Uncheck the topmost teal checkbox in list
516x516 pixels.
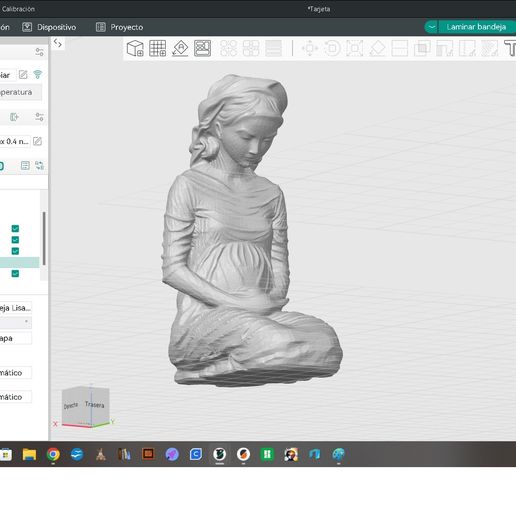tap(15, 229)
